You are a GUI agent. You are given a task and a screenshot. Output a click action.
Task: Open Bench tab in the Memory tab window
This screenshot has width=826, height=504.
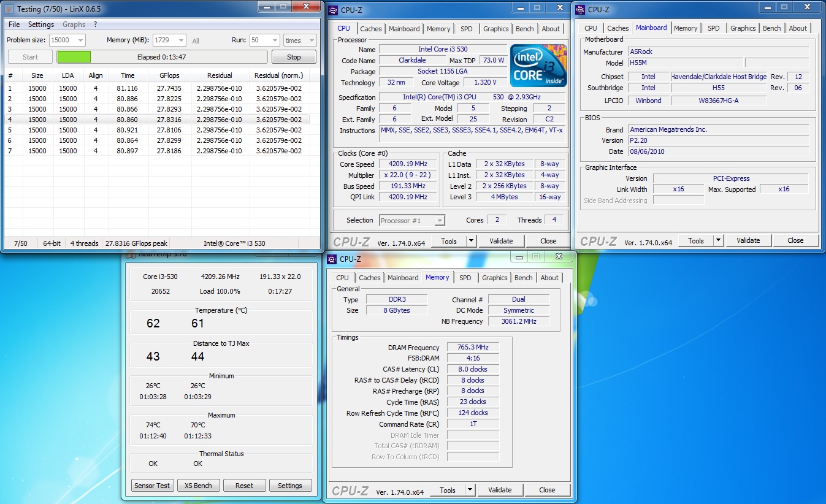point(524,278)
